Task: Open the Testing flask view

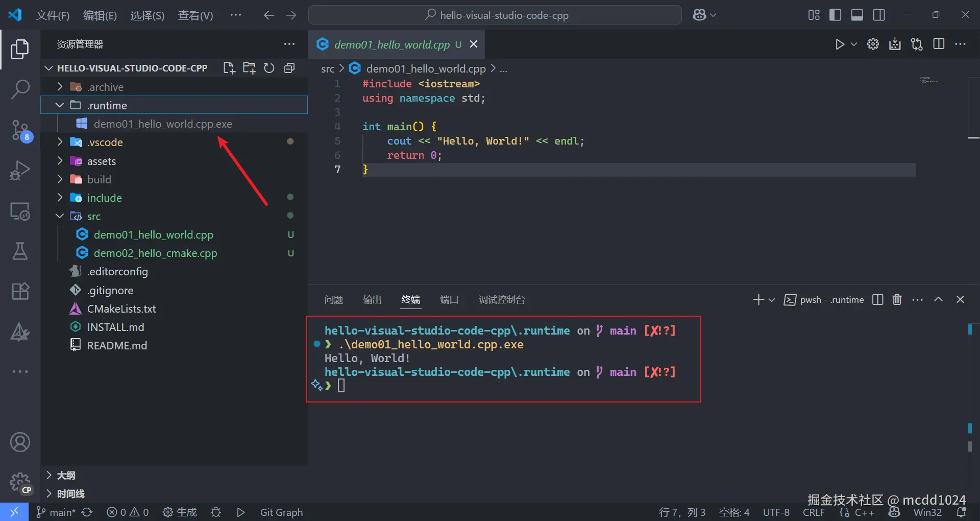Action: pos(20,251)
